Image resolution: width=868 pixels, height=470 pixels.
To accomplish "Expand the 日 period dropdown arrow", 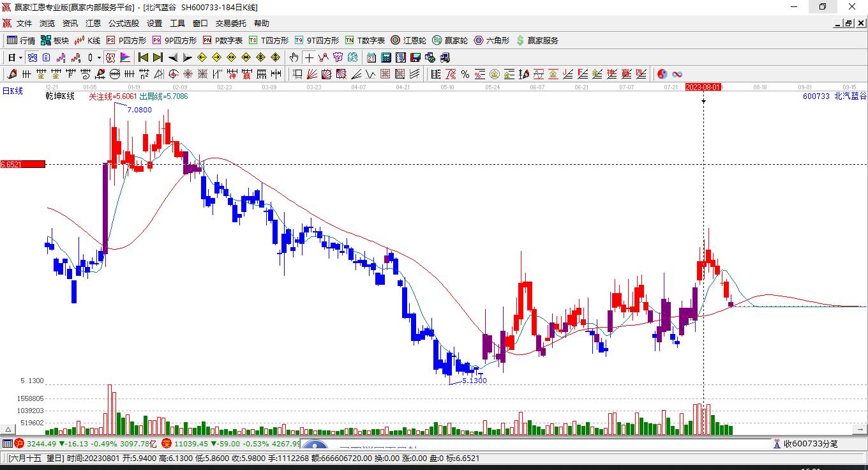I will tap(20, 57).
